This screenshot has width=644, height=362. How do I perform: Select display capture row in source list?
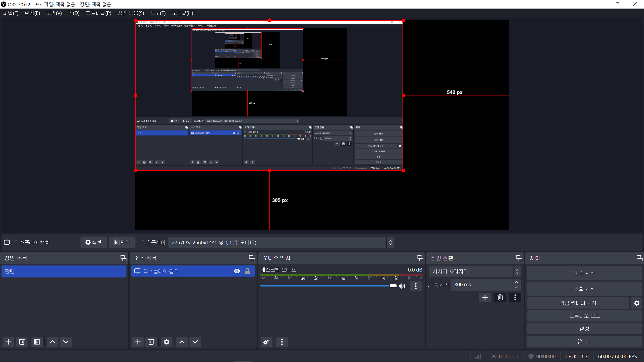tap(193, 271)
